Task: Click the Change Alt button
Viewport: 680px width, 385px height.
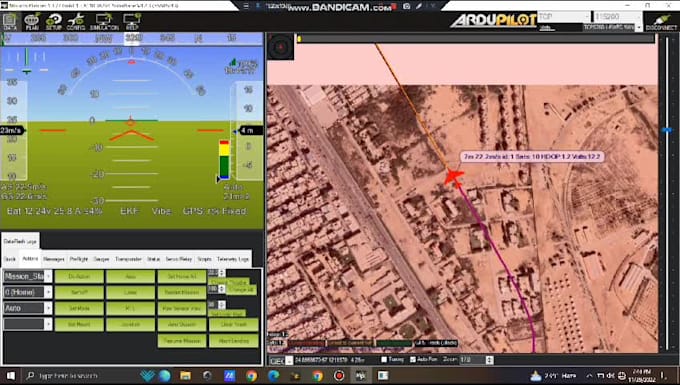Action: (x=241, y=290)
